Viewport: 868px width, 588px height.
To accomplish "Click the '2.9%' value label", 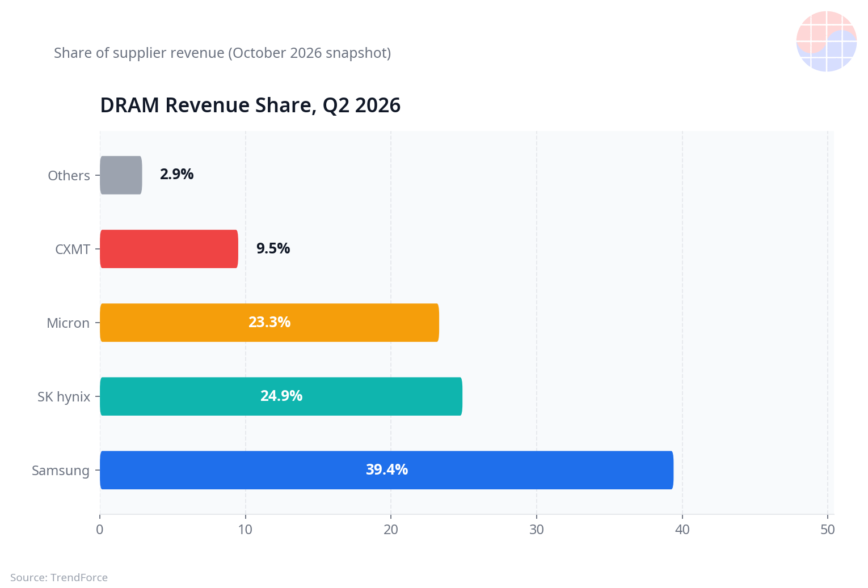I will point(177,174).
